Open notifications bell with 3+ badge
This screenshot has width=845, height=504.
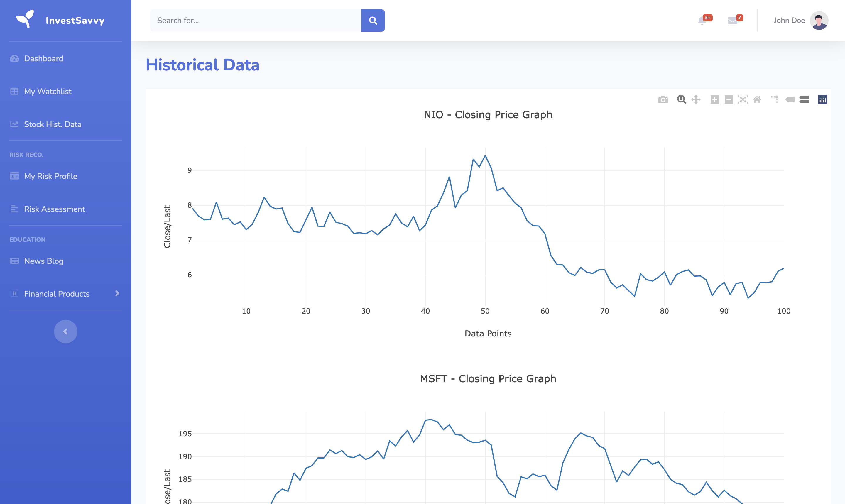pos(702,20)
